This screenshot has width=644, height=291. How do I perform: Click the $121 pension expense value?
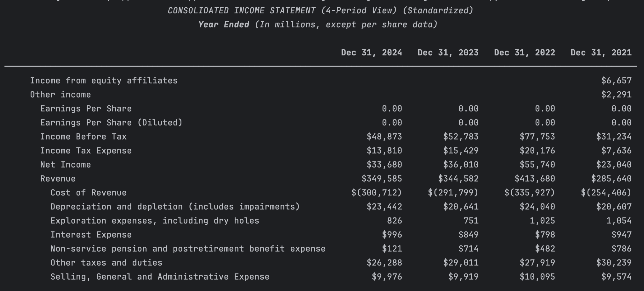(392, 249)
